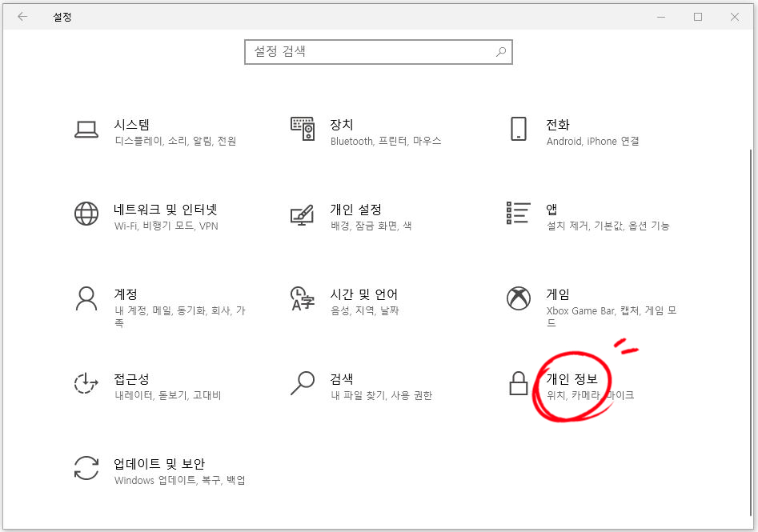
Task: Open the 접근성 title
Action: [x=131, y=379]
